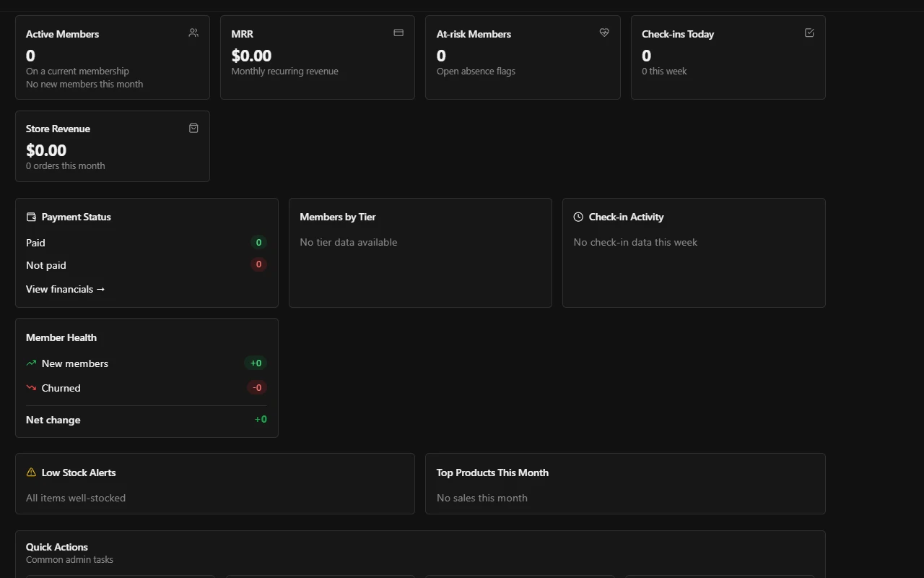
Task: Click the "Not paid" row label
Action: coord(46,265)
